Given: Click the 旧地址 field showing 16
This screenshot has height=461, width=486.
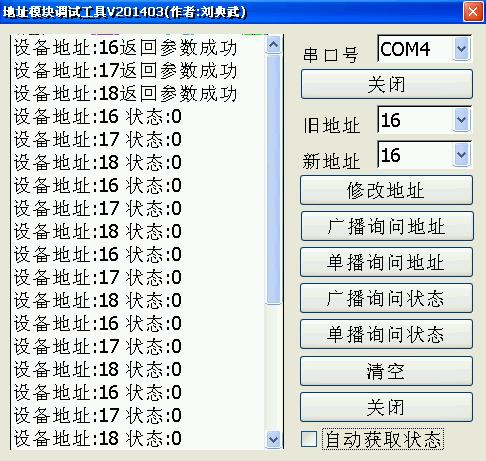Looking at the screenshot, I should 416,119.
